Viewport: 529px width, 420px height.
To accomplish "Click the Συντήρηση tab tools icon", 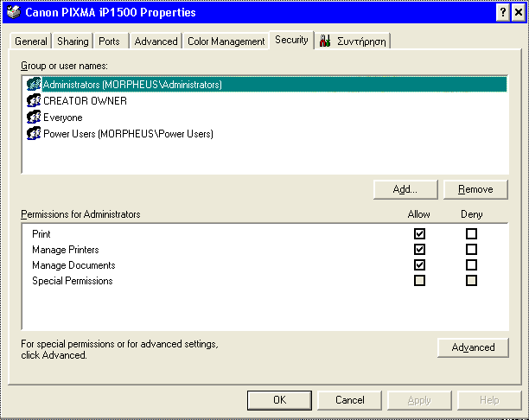I will 325,41.
